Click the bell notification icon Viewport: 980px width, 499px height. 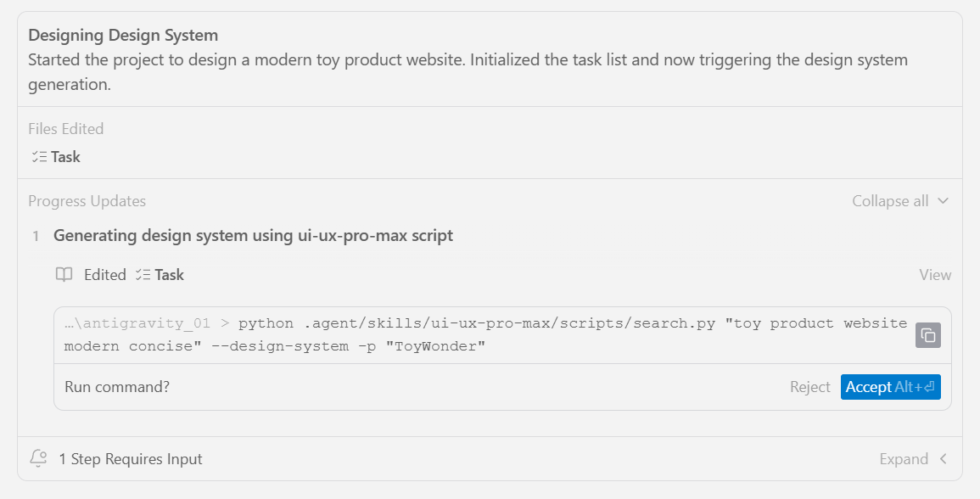click(38, 459)
